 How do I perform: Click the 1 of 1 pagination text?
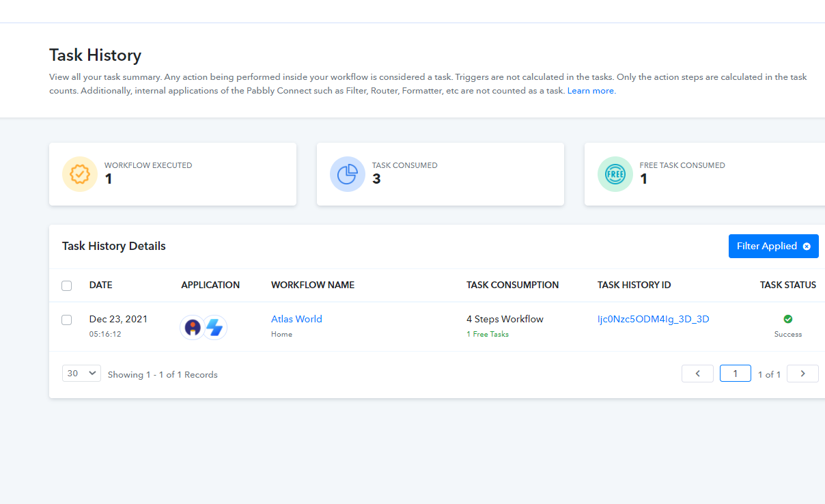tap(769, 374)
